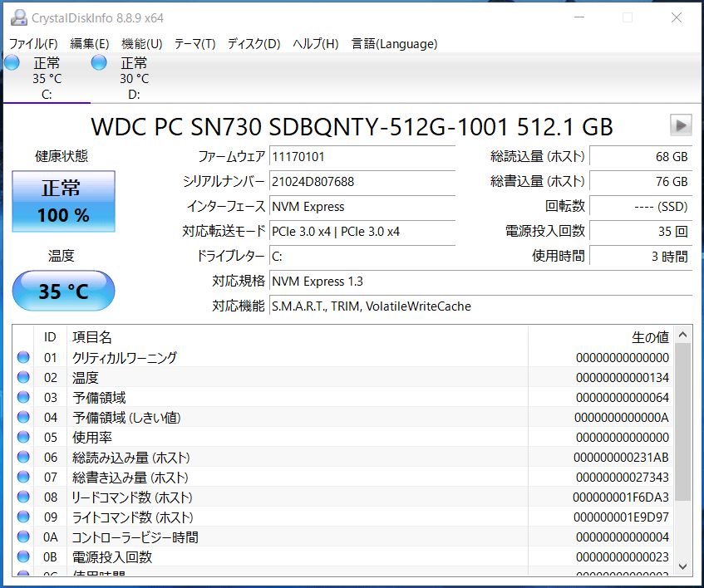Click the disk model title WDC PC SN730

coord(352,126)
